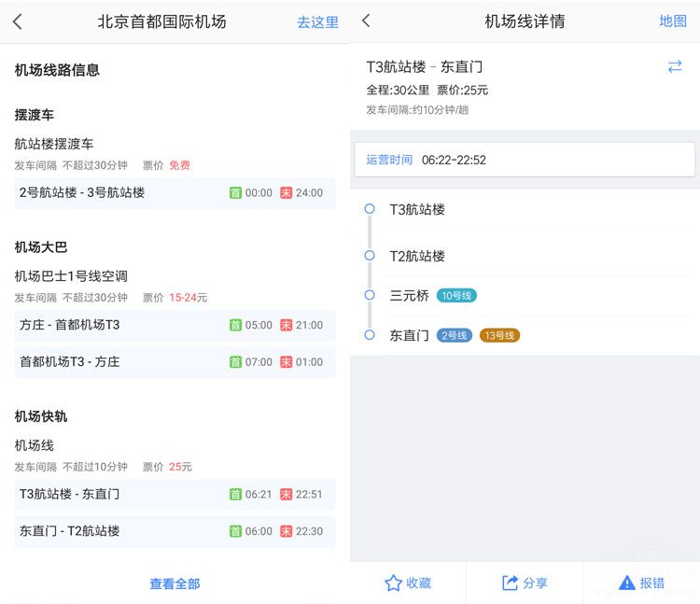Open 地图 map view
The height and width of the screenshot is (604, 700).
(672, 21)
